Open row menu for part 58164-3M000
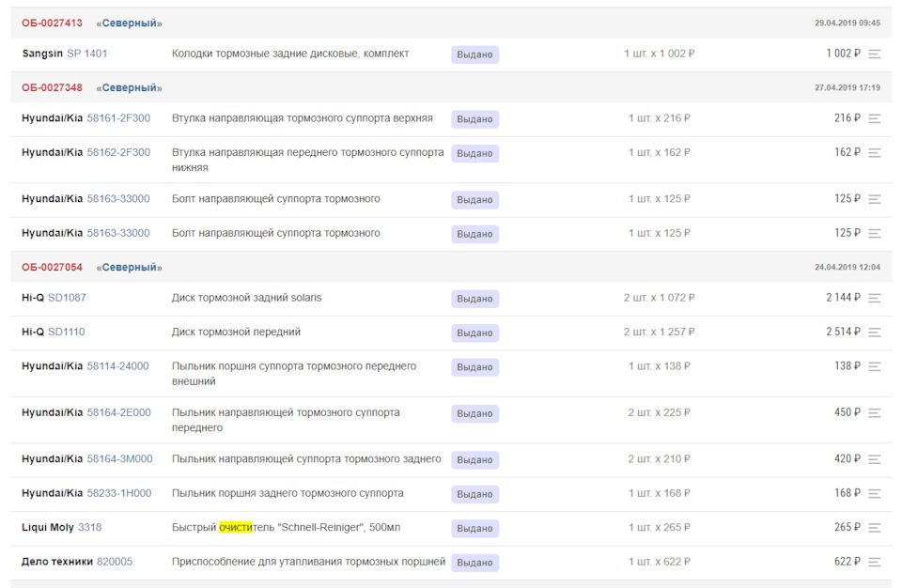The image size is (902, 588). tap(875, 459)
